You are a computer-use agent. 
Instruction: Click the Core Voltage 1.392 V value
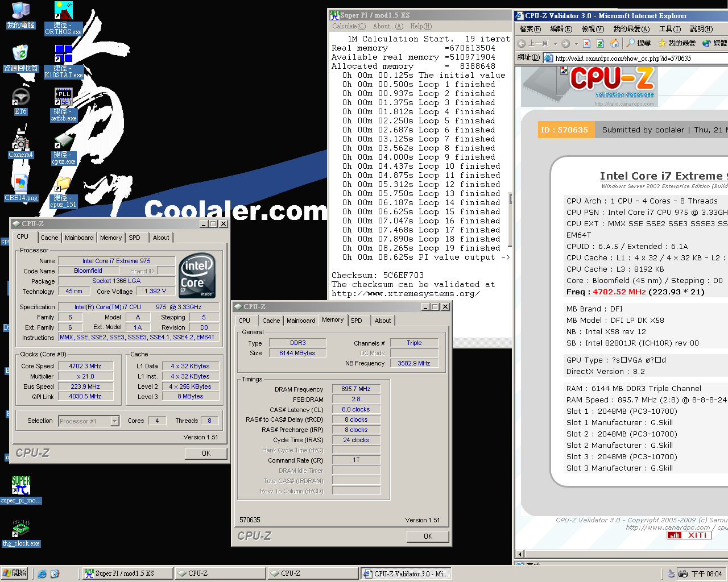pos(155,291)
